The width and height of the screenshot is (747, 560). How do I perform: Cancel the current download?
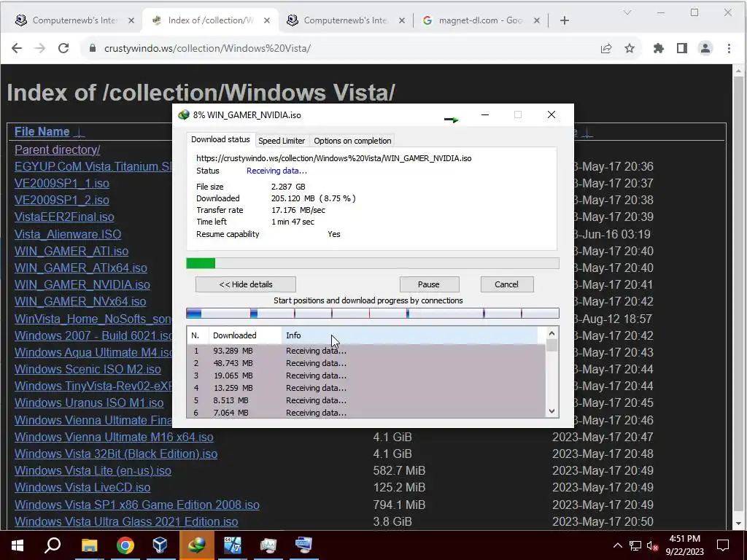pos(506,284)
